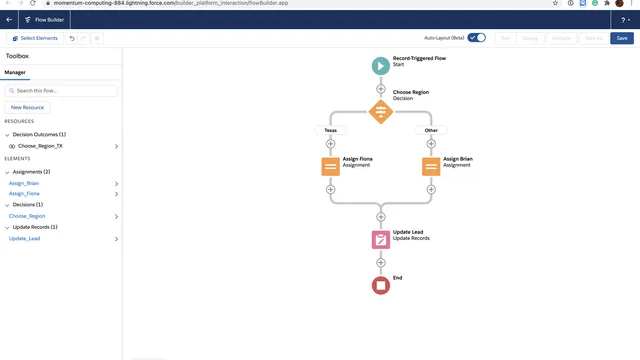This screenshot has width=640, height=360.
Task: Bookmark page with the star icon
Action: pyautogui.click(x=555, y=3)
